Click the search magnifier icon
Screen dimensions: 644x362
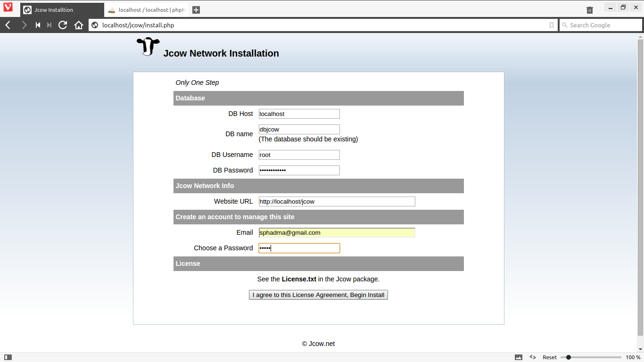tap(565, 25)
